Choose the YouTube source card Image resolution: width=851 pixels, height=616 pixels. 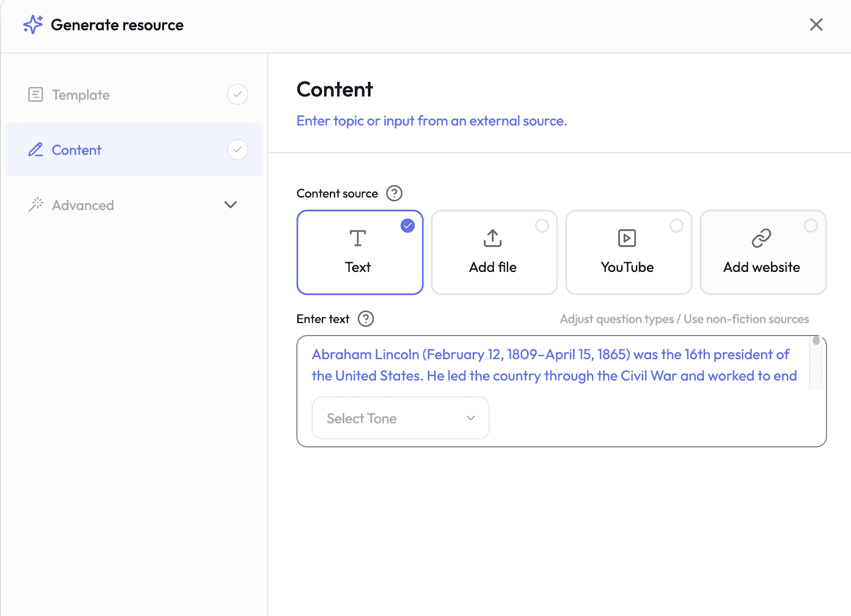pyautogui.click(x=629, y=252)
